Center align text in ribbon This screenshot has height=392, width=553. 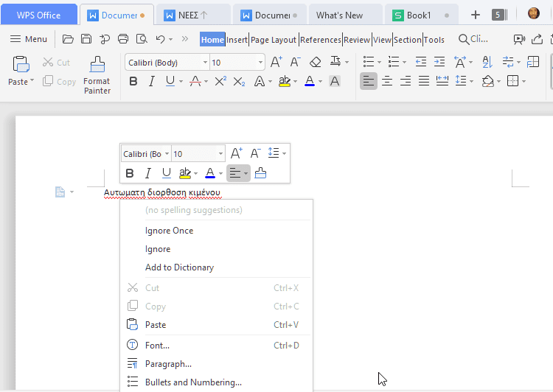coord(387,81)
